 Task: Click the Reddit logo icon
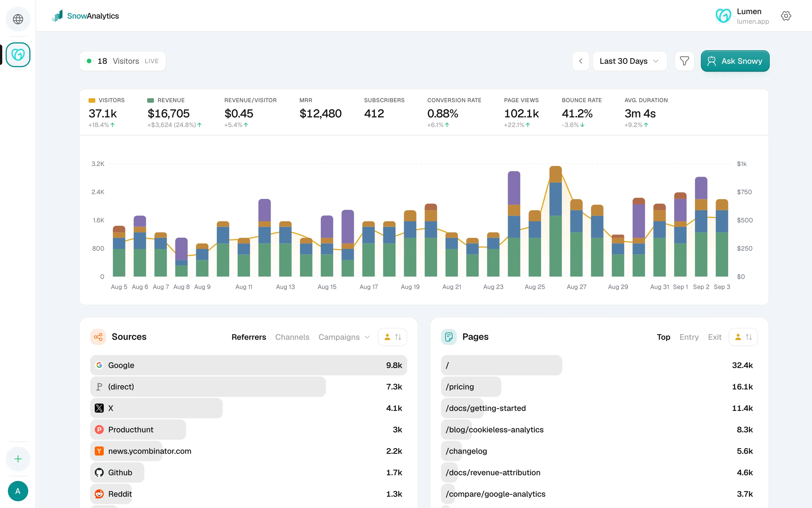(99, 494)
